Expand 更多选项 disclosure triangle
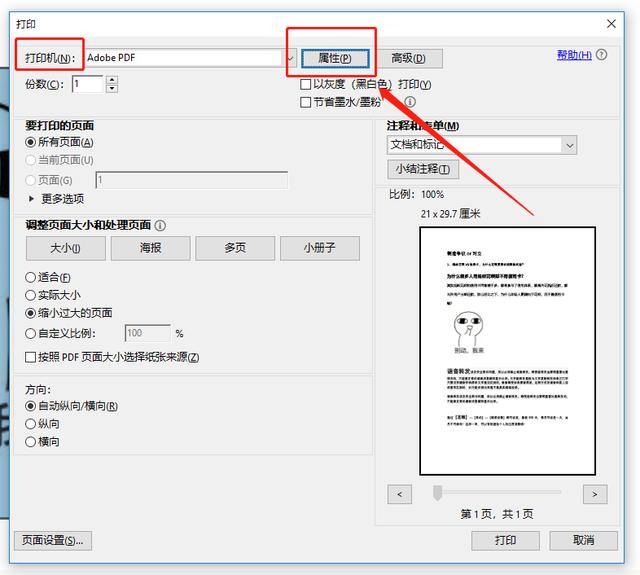 31,199
